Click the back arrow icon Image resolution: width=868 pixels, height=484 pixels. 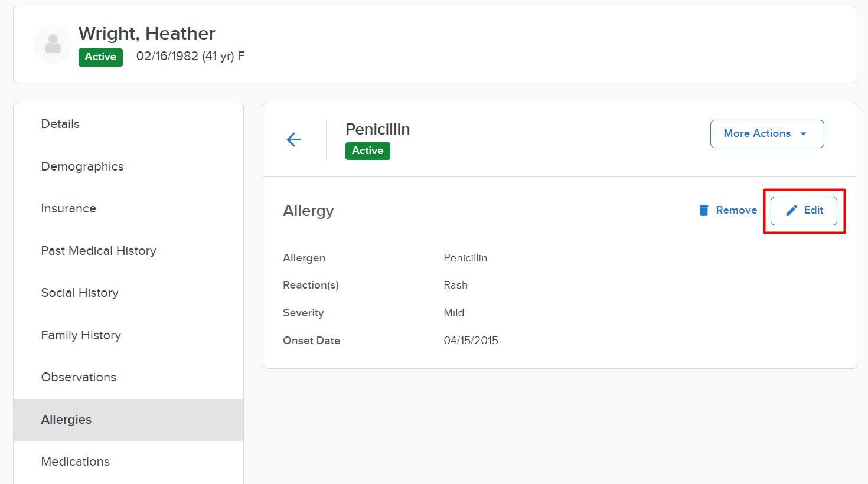coord(294,139)
